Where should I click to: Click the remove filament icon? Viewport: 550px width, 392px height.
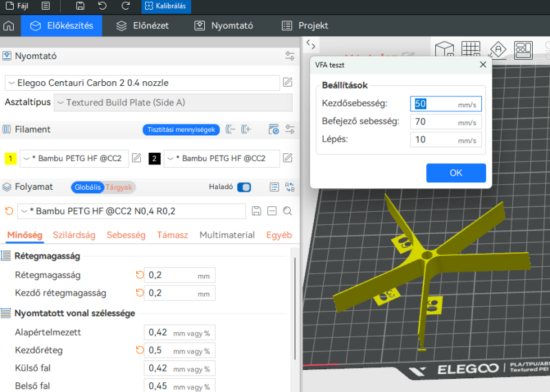(230, 129)
